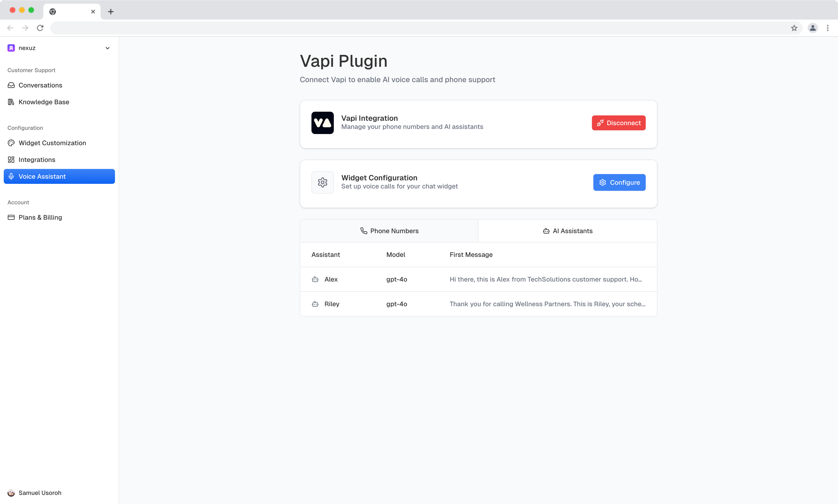Screen dimensions: 838x504
Task: Open the Conversations inbox icon
Action: [x=11, y=85]
